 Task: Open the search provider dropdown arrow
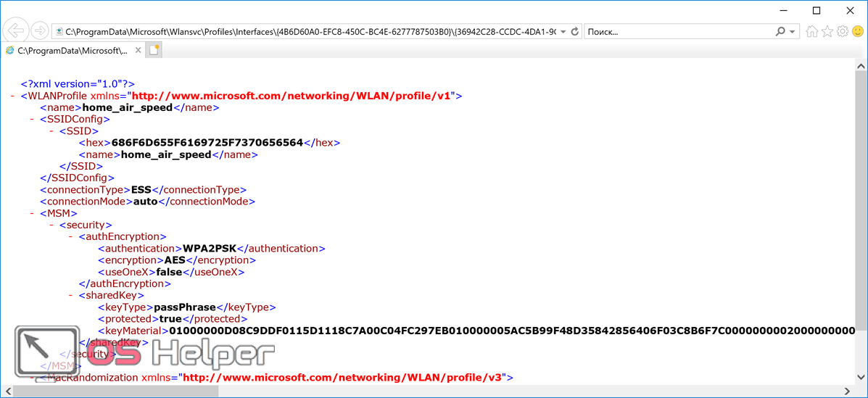coord(792,32)
